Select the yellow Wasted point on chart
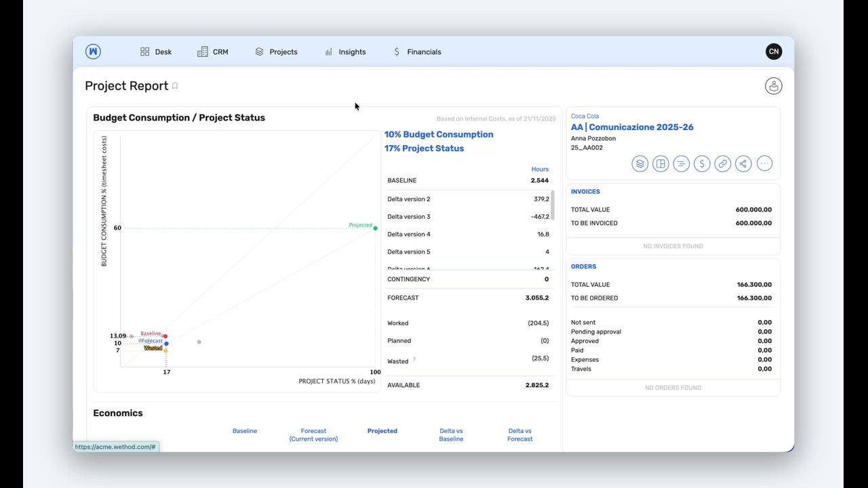This screenshot has height=488, width=868. [x=165, y=350]
